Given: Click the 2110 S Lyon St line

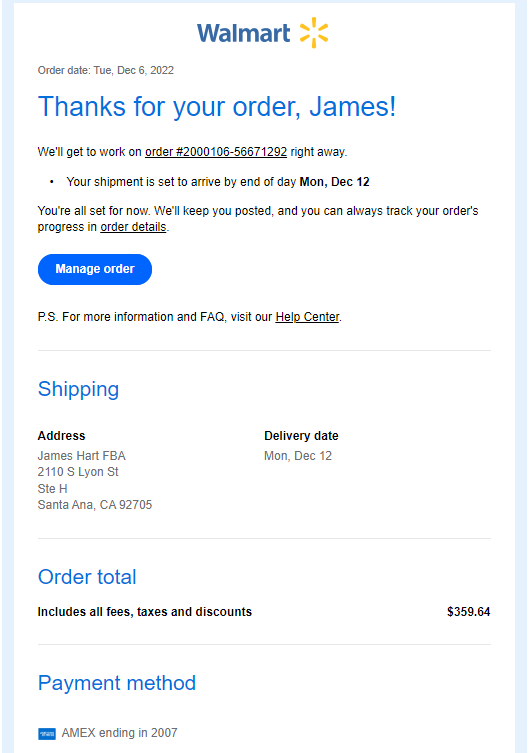Looking at the screenshot, I should pos(78,472).
